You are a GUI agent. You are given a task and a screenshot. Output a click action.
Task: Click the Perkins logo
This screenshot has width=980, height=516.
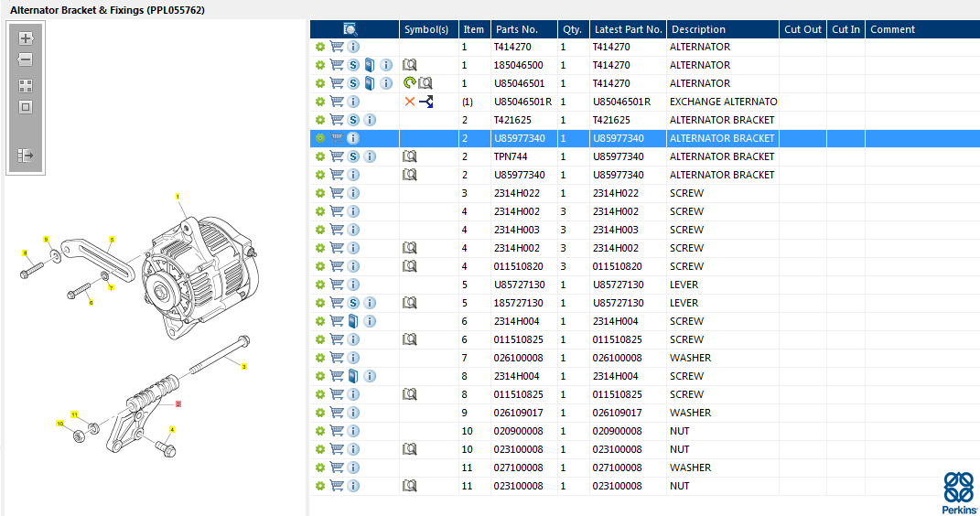pos(959,493)
